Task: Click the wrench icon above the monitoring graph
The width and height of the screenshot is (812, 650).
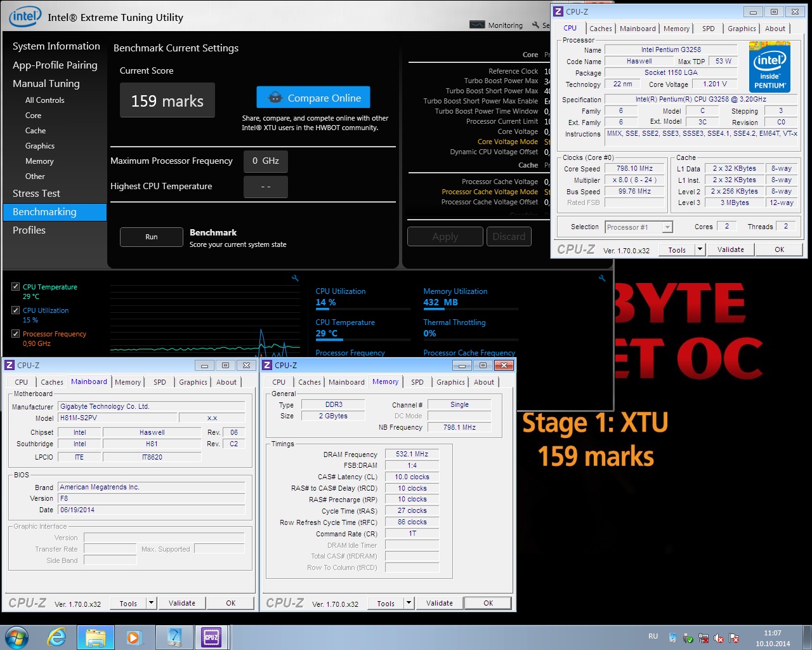Action: click(295, 278)
